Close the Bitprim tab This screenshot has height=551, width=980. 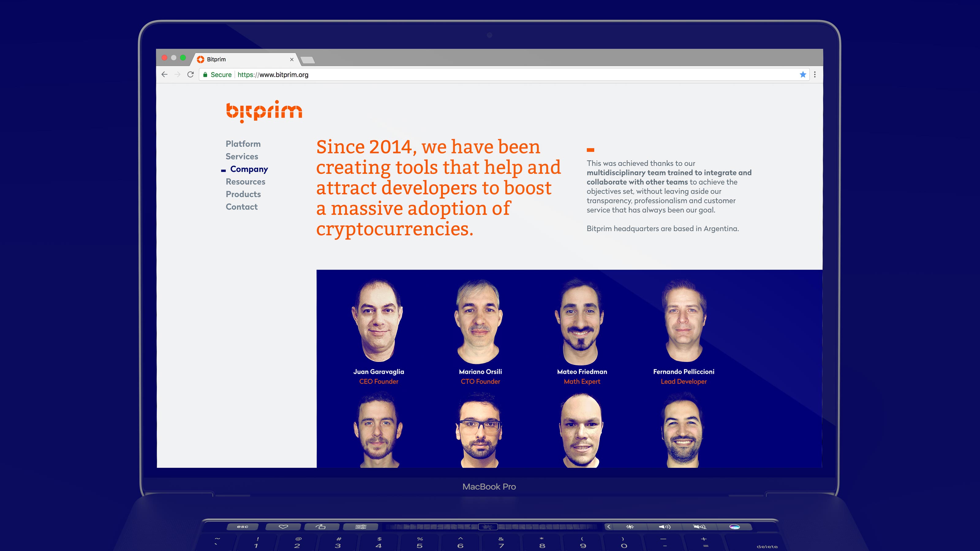tap(292, 59)
